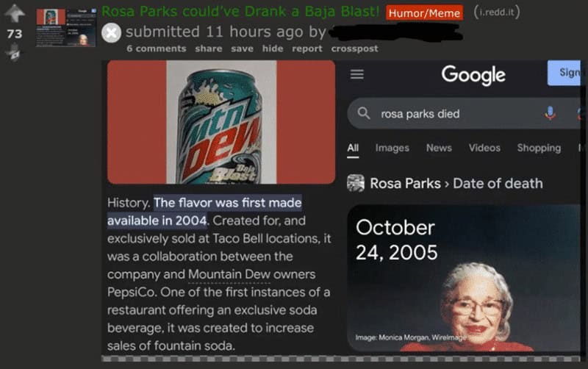Click the Sign in button on Google
588x369 pixels.
coord(564,73)
